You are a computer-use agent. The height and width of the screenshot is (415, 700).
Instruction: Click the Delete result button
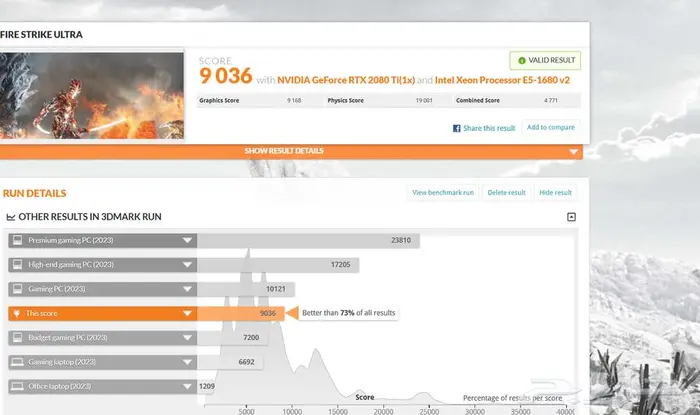pos(506,193)
